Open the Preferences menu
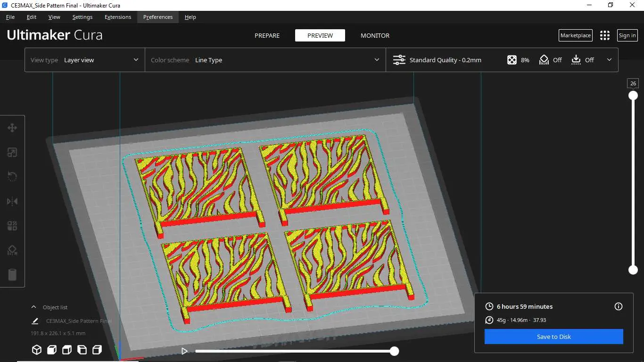Screen dimensions: 644x362 [158, 17]
